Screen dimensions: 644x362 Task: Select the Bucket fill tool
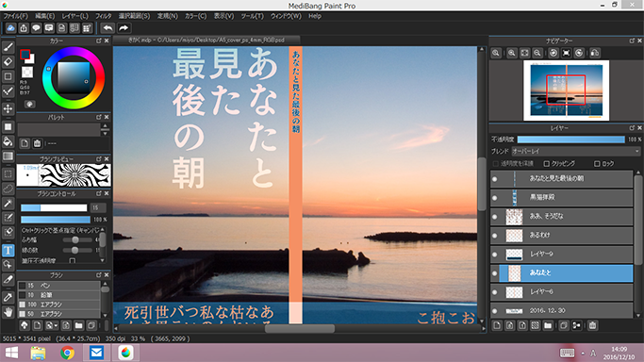click(x=8, y=141)
